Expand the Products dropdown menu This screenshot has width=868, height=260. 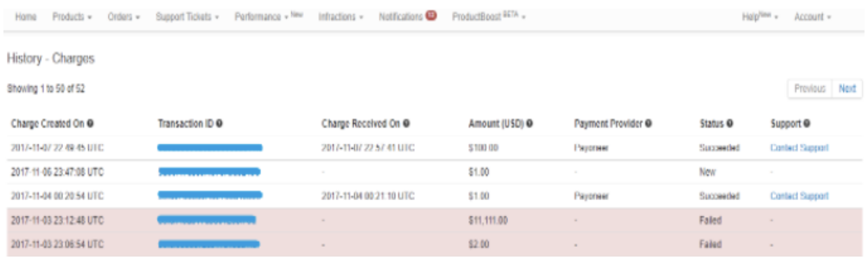(72, 17)
